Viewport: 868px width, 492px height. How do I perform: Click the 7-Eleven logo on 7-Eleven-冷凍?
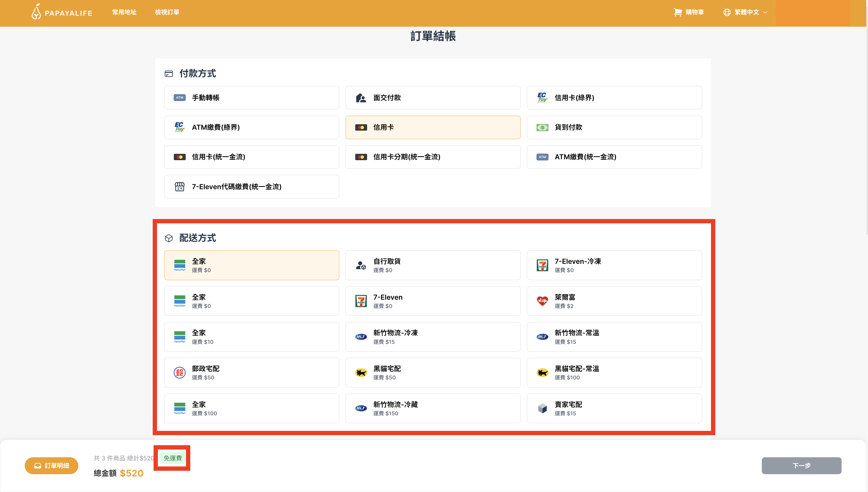542,265
